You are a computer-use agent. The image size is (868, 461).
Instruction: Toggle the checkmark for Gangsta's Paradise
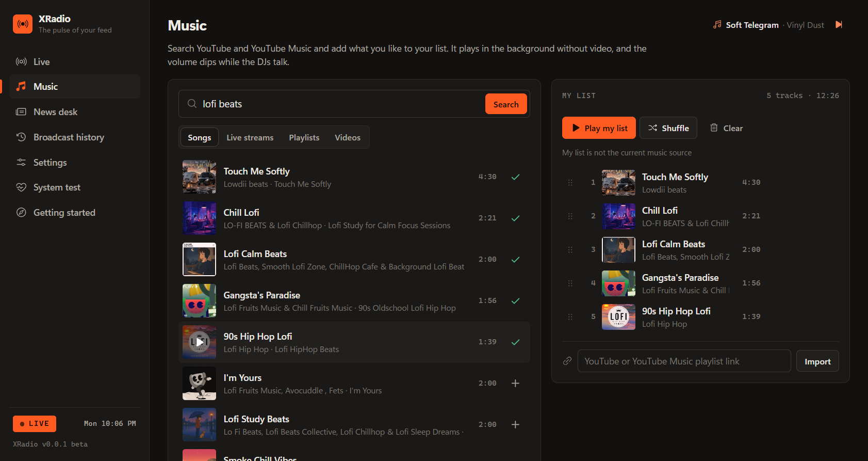pyautogui.click(x=515, y=301)
